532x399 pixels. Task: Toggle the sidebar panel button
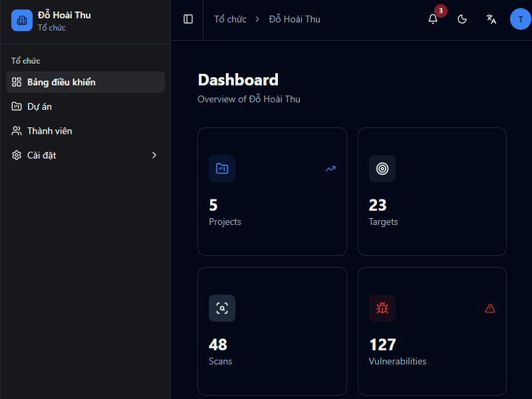[x=188, y=19]
